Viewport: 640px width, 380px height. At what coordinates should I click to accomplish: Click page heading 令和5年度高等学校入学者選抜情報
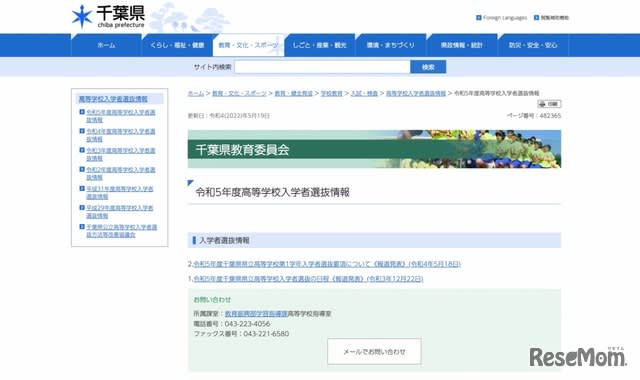coord(272,192)
